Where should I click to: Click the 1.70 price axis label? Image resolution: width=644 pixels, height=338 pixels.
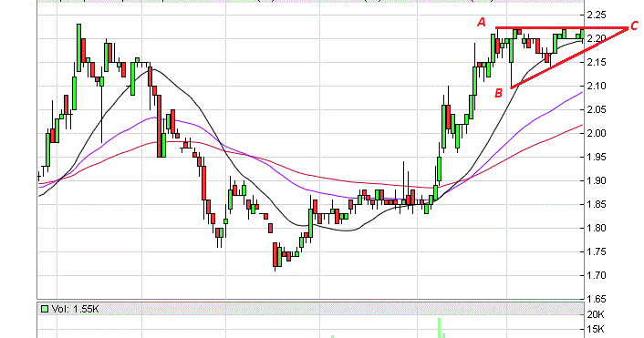pos(597,275)
